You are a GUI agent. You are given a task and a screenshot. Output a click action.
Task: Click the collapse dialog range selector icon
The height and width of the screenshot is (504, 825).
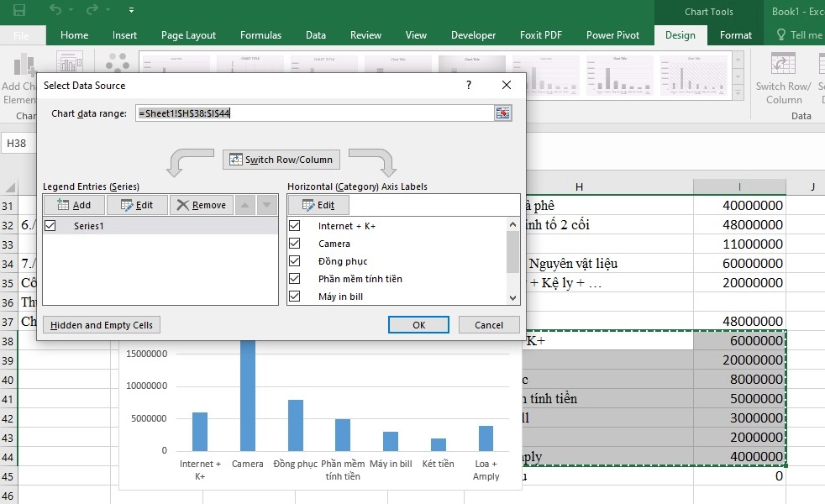point(502,113)
